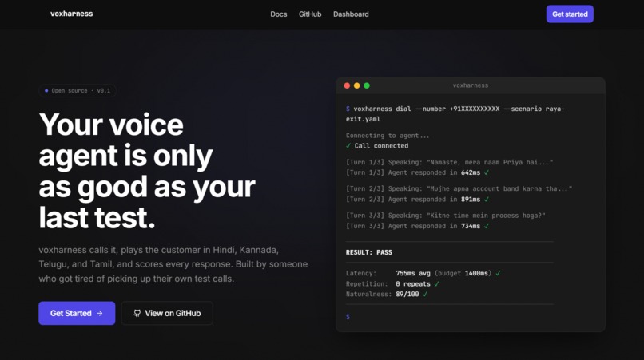
Task: Click the View on GitHub button
Action: [x=167, y=313]
